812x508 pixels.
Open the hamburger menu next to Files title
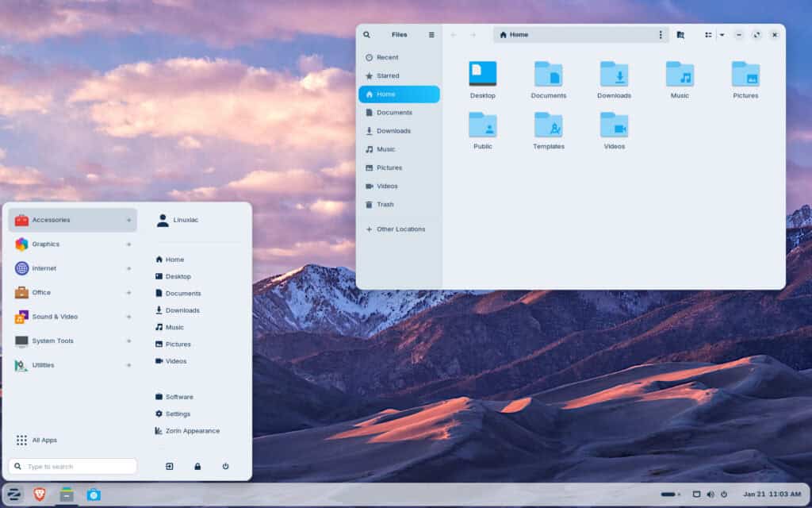[x=431, y=34]
